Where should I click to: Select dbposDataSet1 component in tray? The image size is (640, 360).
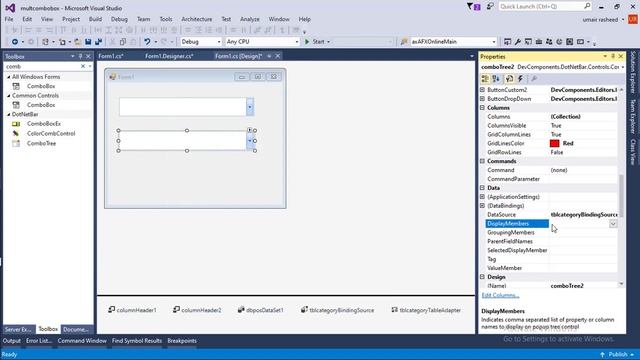click(260, 310)
